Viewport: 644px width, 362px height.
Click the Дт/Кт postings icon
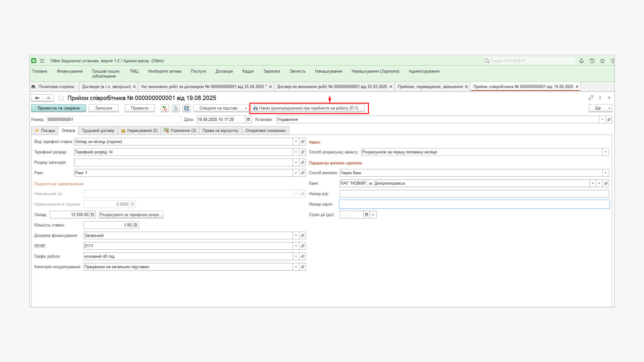coord(165,108)
